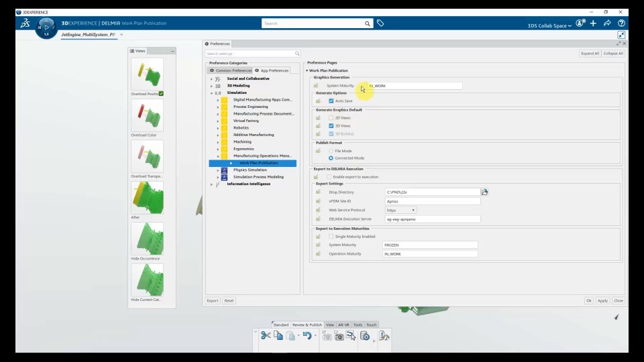Click the Export button
Screen dimensions: 644x362
(213, 300)
